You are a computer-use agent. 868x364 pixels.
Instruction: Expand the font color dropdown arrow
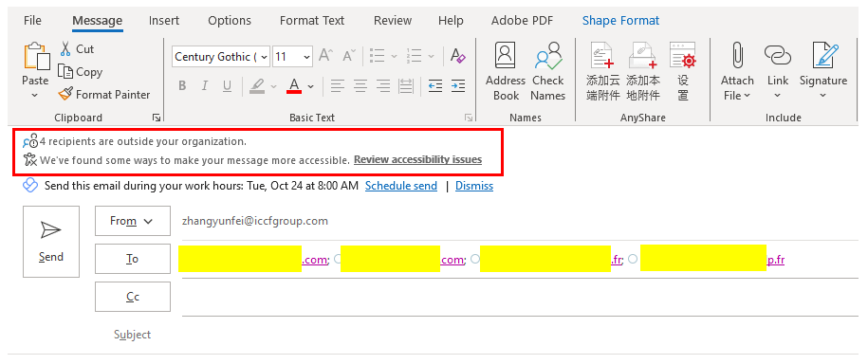click(310, 86)
